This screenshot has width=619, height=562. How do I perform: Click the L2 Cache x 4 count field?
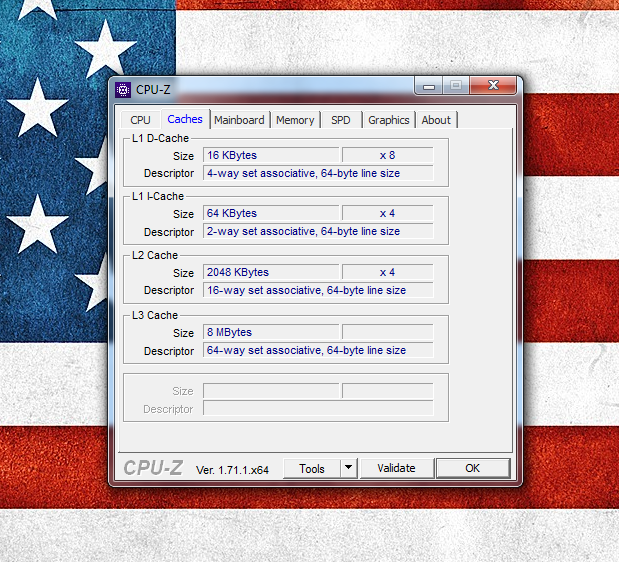pos(387,272)
